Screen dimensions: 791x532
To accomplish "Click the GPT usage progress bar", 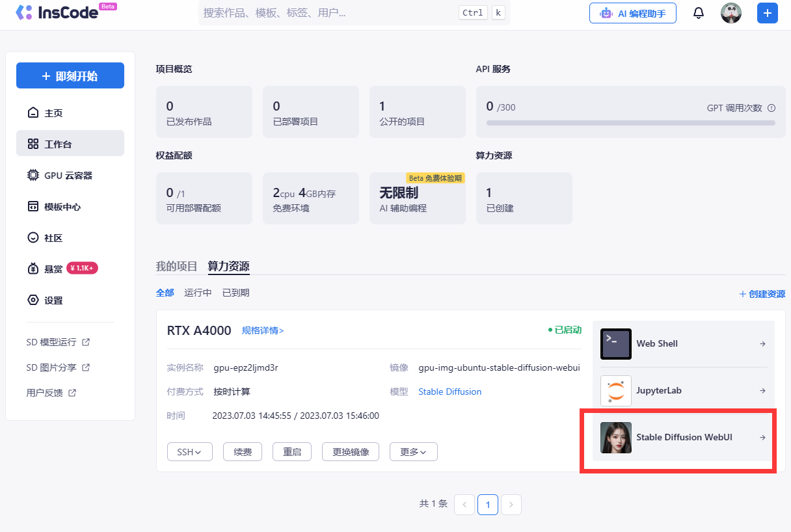I will pos(631,122).
